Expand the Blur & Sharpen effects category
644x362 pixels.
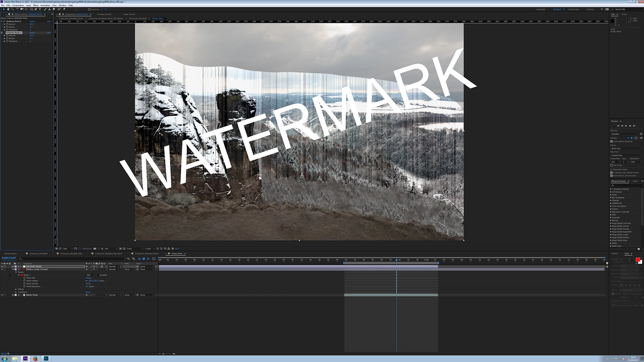coord(611,197)
